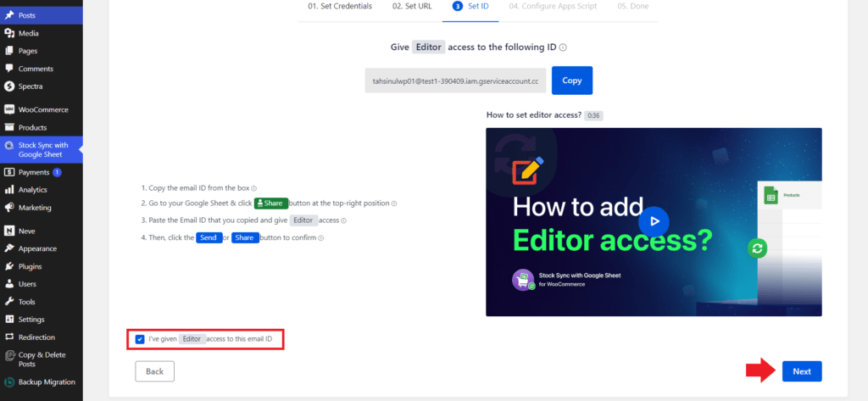Click the Plugins plug icon
This screenshot has height=401, width=868.
[8, 266]
